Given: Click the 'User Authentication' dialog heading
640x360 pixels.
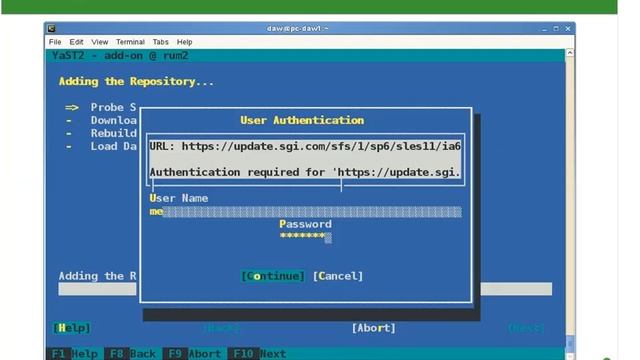Looking at the screenshot, I should click(x=302, y=120).
